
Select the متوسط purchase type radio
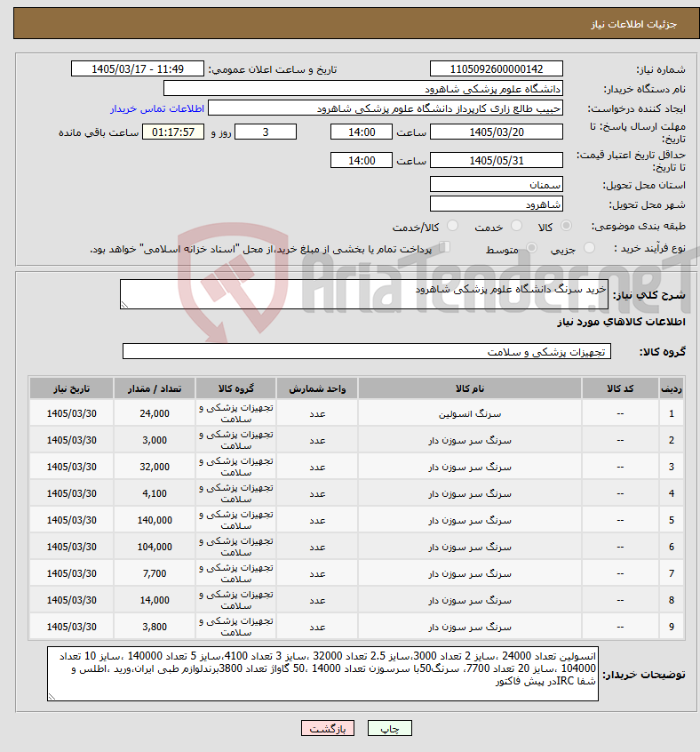point(531,247)
